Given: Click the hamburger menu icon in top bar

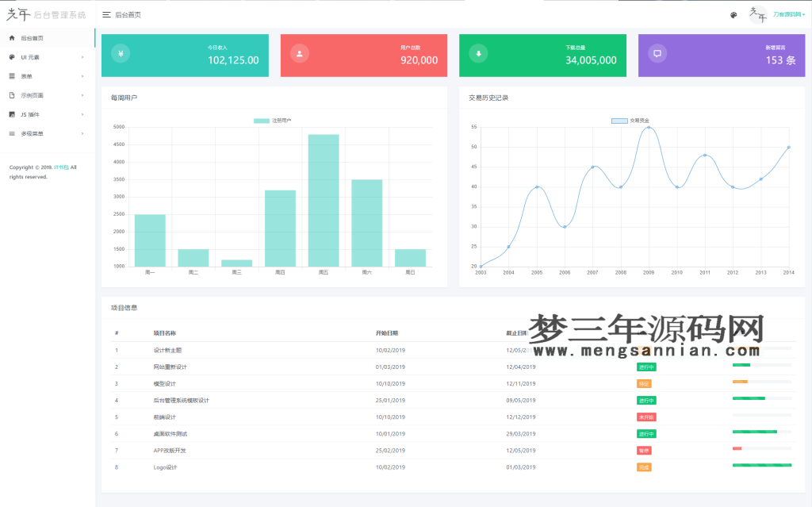Looking at the screenshot, I should [105, 13].
